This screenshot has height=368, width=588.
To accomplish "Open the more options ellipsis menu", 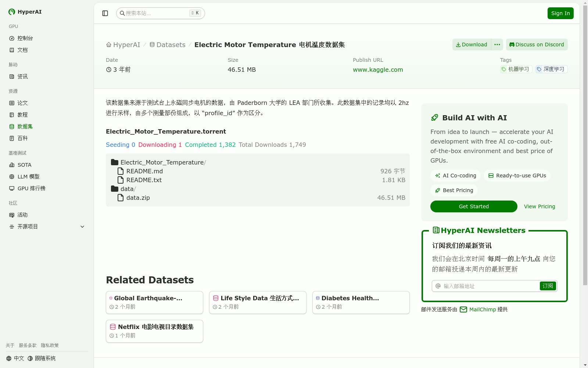I will click(x=497, y=45).
